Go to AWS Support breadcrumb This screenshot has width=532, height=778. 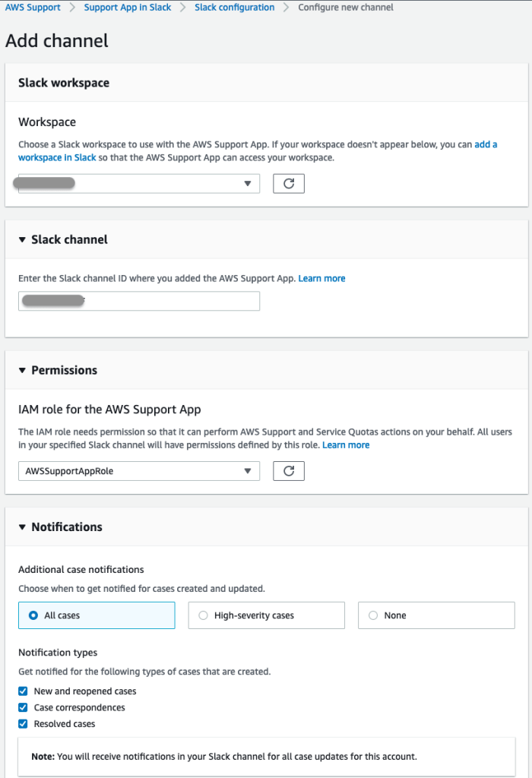33,8
